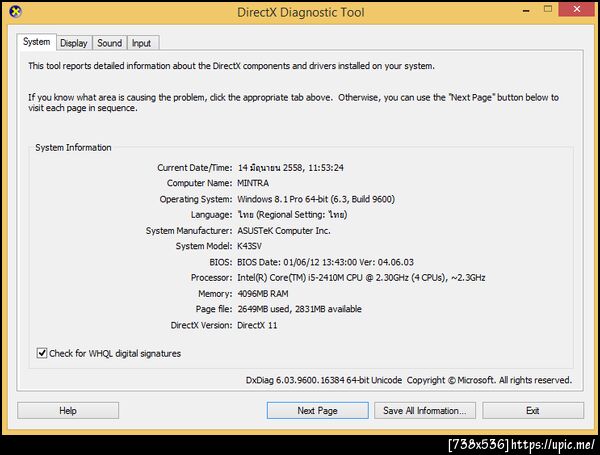Viewport: 600px width, 455px height.
Task: Switch to the System tab
Action: (37, 42)
